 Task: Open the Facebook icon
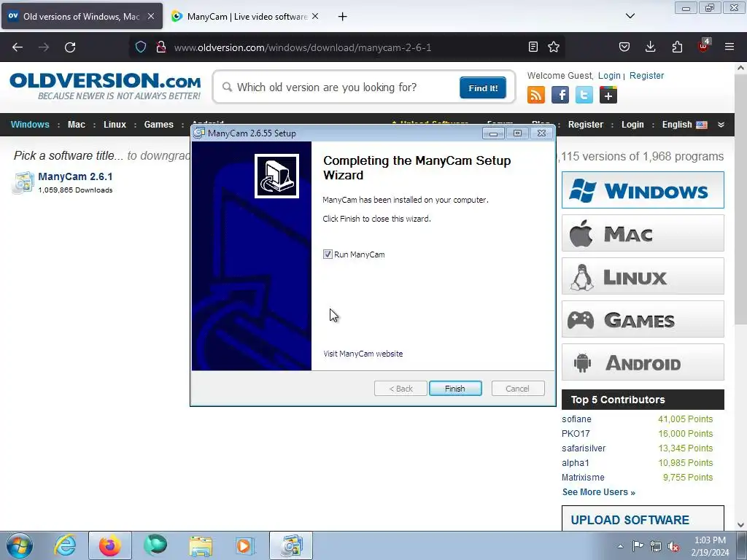click(560, 95)
